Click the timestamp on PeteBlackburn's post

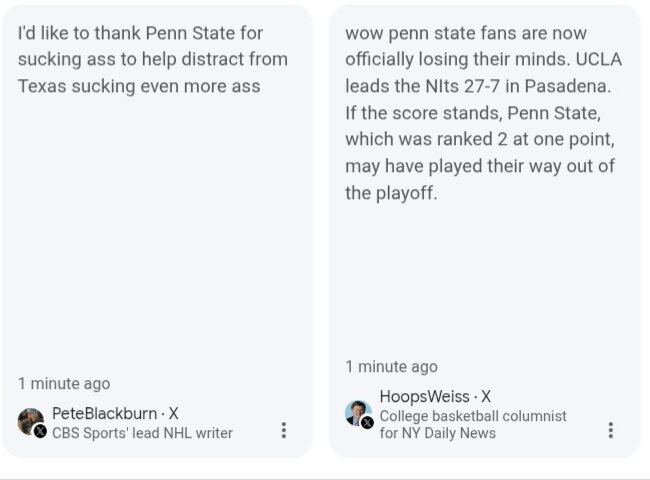(64, 383)
